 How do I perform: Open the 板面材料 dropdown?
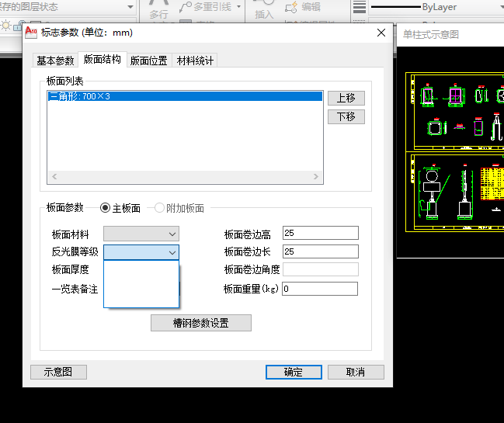click(x=141, y=234)
